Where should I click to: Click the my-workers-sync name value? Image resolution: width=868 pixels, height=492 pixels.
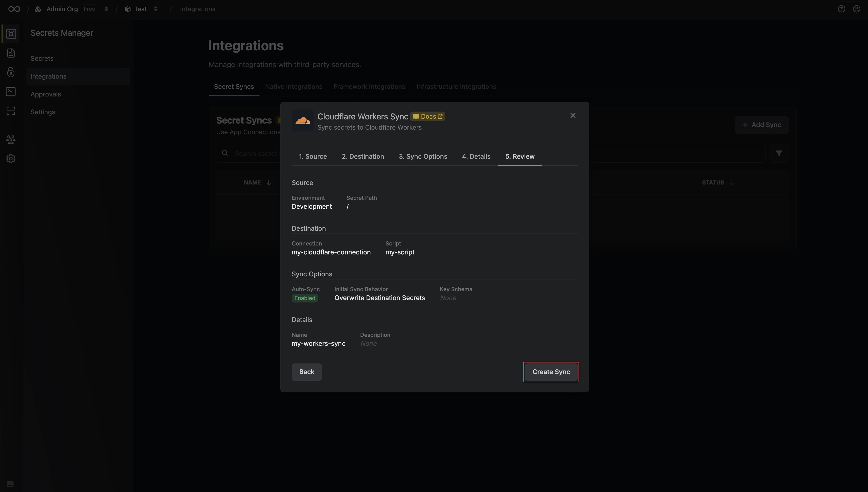(x=318, y=344)
